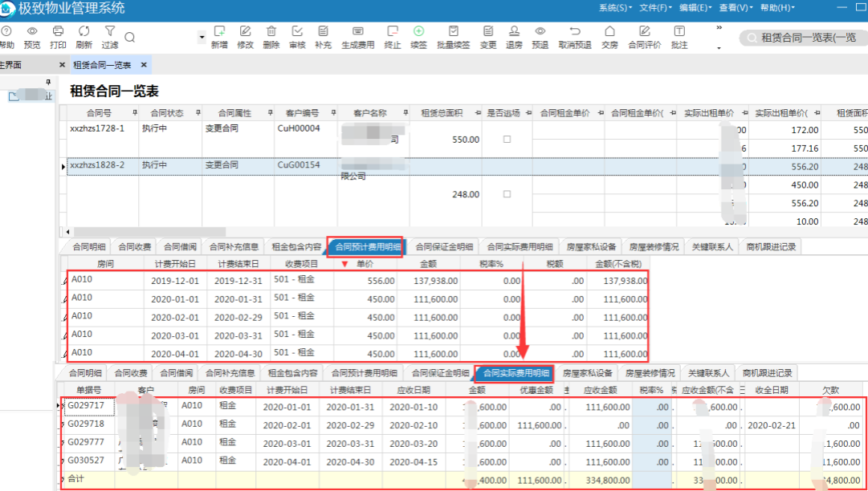This screenshot has height=491, width=868.
Task: Click 取消预退 to cancel the pre-checkout
Action: tap(575, 37)
